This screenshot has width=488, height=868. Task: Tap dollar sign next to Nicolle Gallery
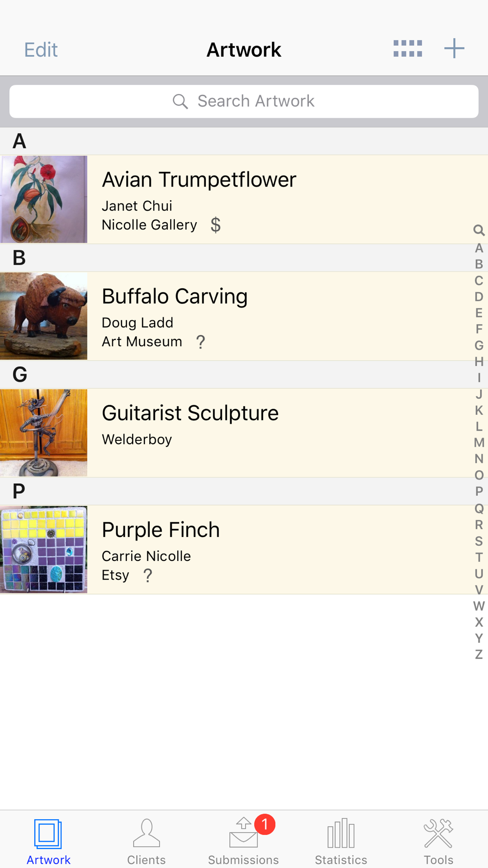tap(216, 225)
